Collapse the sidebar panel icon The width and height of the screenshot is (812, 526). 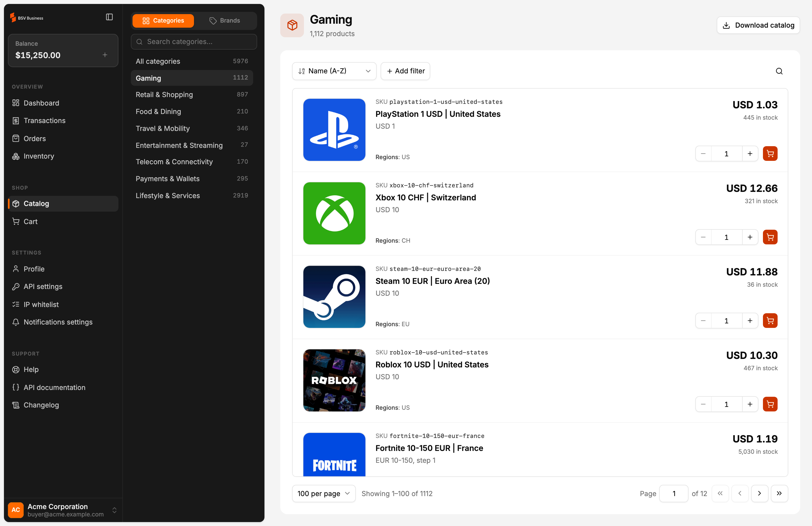point(109,17)
